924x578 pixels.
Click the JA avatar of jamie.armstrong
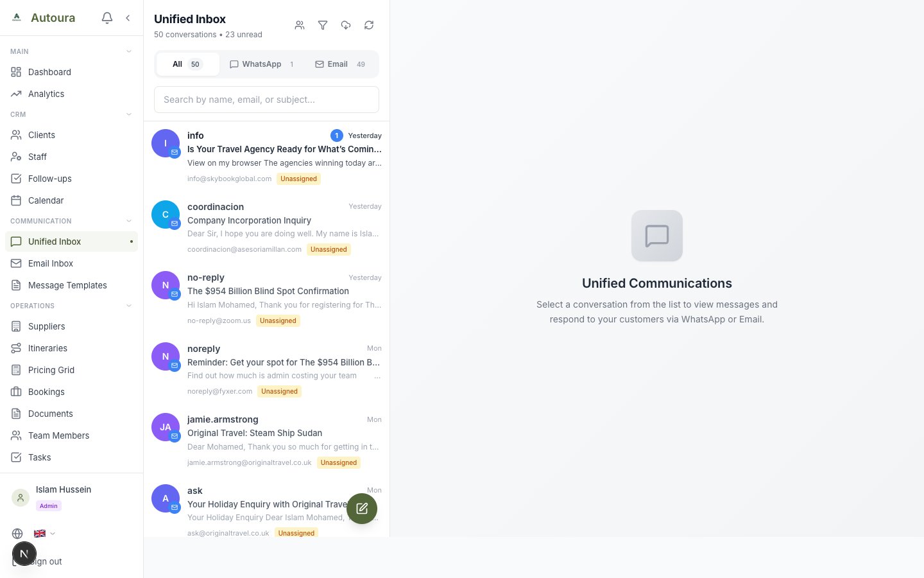point(166,427)
